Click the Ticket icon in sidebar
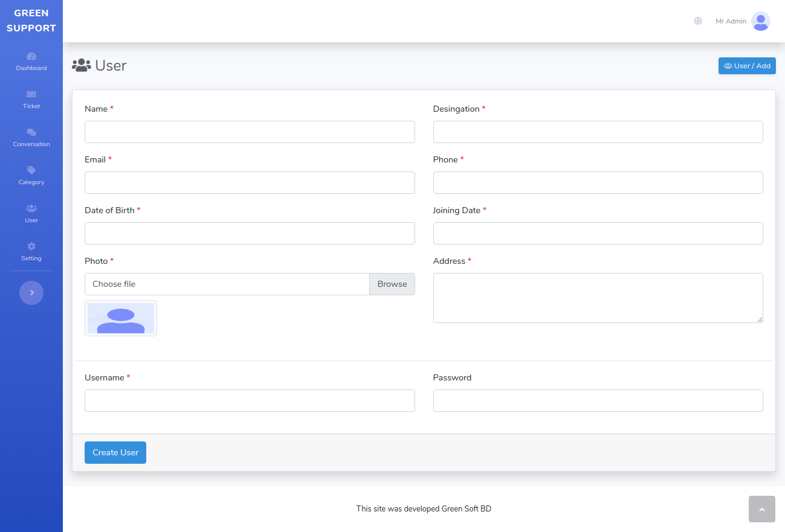Image resolution: width=785 pixels, height=532 pixels. (x=31, y=94)
